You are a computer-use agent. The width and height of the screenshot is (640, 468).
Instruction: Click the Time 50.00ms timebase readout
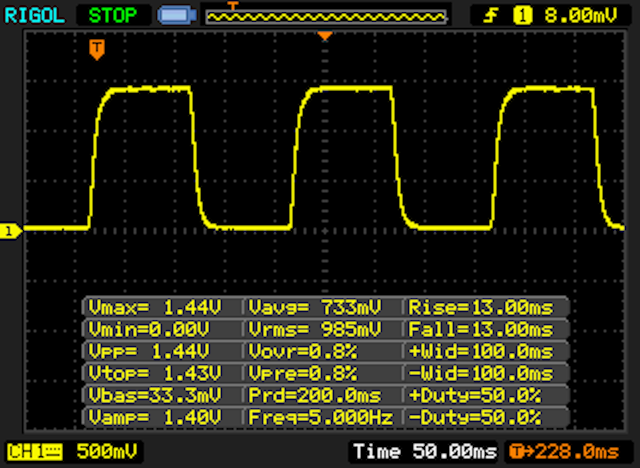(x=425, y=452)
